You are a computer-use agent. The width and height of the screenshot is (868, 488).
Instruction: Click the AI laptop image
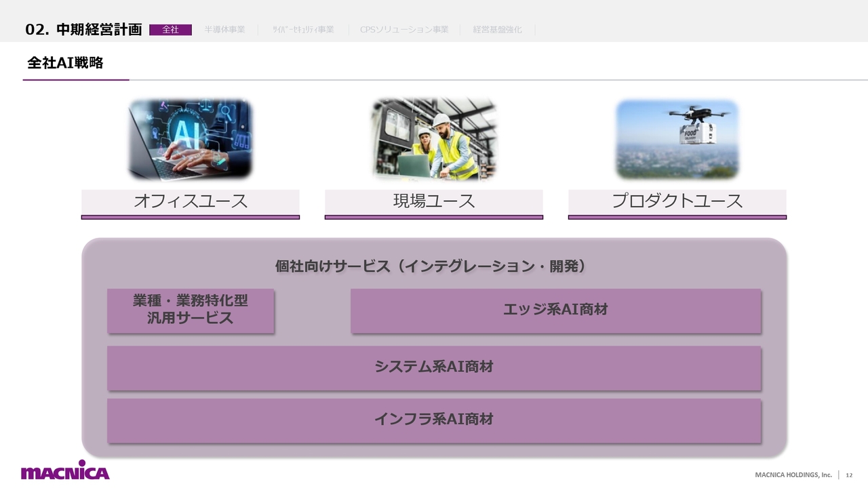pyautogui.click(x=190, y=140)
